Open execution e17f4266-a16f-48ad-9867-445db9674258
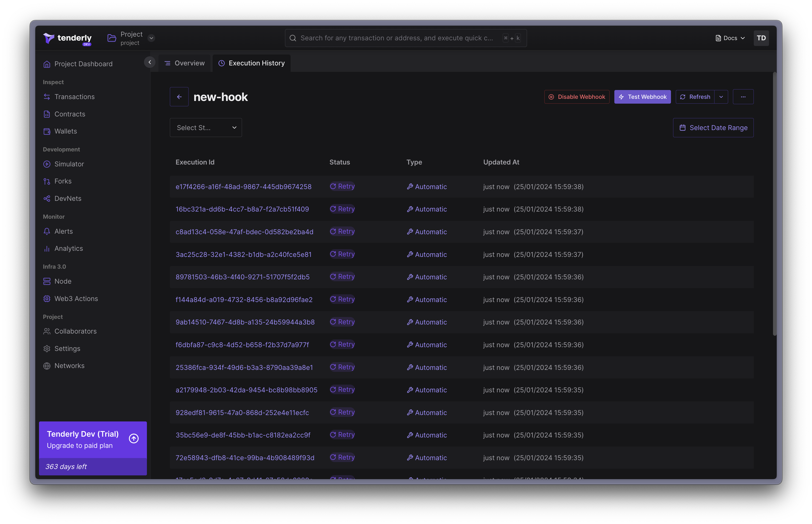This screenshot has height=524, width=812. [243, 187]
